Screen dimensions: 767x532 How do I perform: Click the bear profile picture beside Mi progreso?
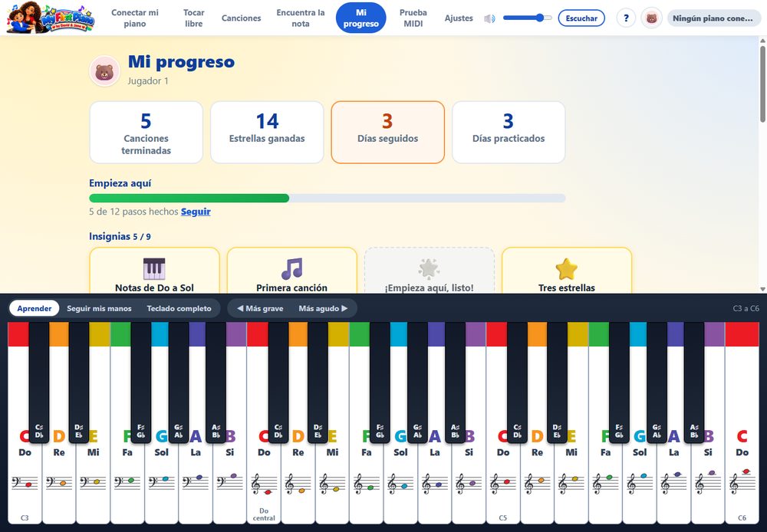click(x=104, y=71)
